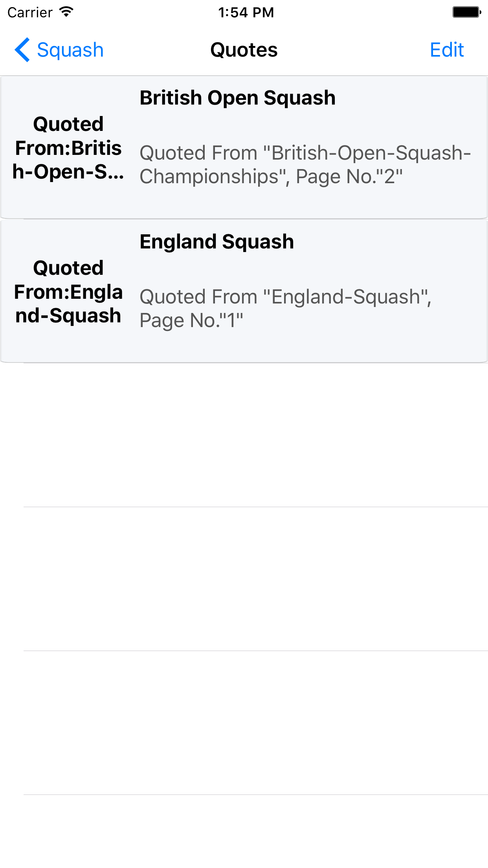This screenshot has width=488, height=868.
Task: Tap the Wi-Fi status icon
Action: coord(66,12)
